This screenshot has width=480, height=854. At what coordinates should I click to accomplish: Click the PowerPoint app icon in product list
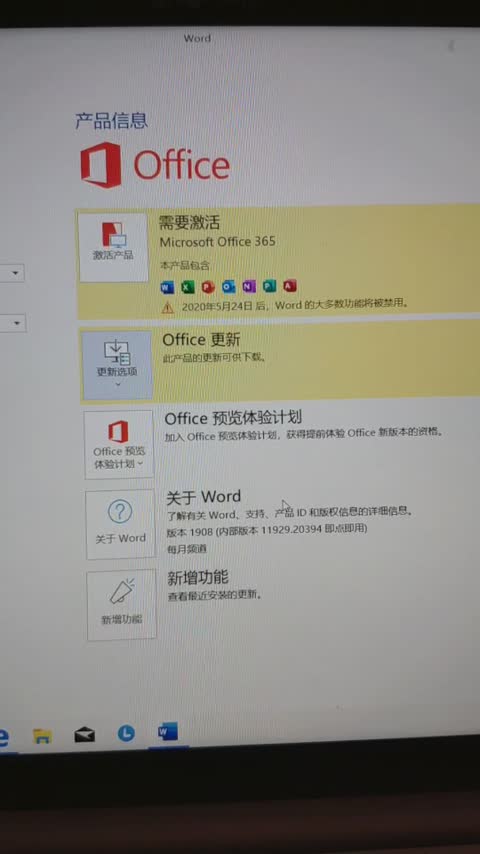pyautogui.click(x=208, y=286)
